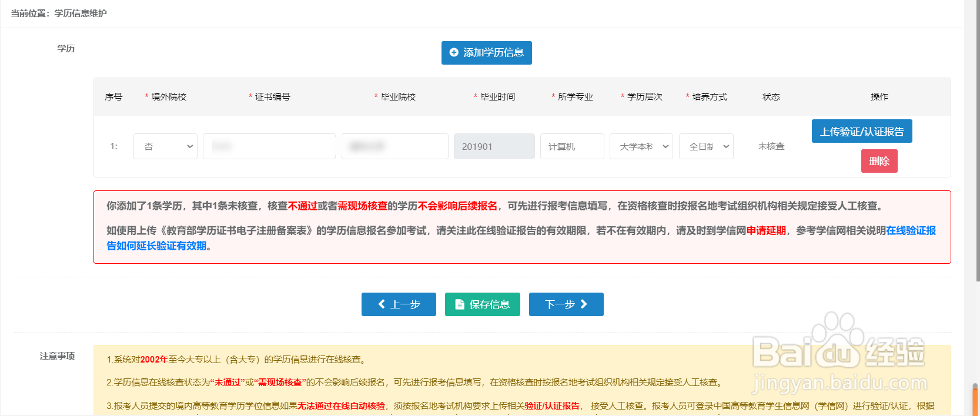
Task: Click the plus icon on 添加学历信息
Action: 454,52
